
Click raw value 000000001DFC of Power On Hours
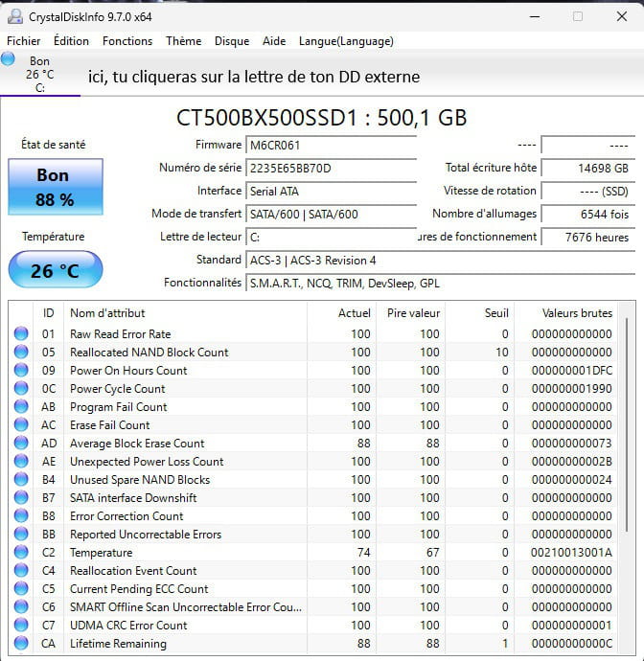[571, 370]
